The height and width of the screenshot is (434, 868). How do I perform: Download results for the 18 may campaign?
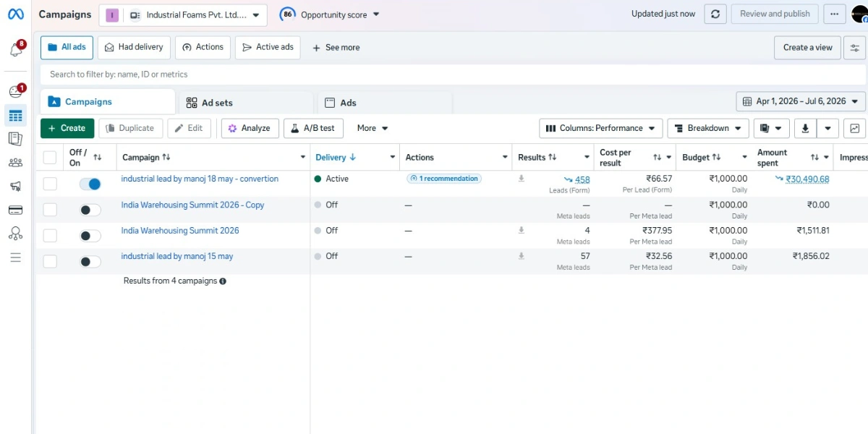coord(522,179)
